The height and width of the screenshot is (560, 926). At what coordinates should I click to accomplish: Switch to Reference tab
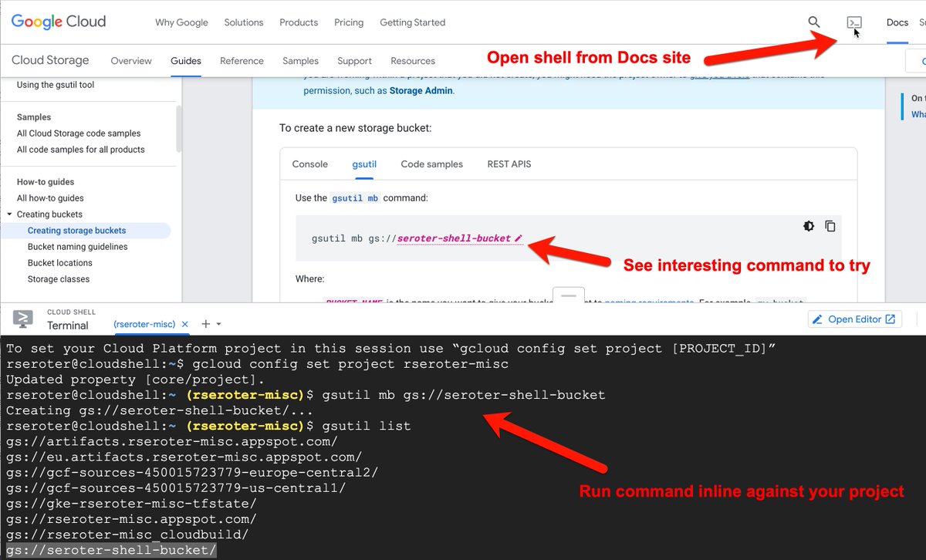tap(242, 61)
